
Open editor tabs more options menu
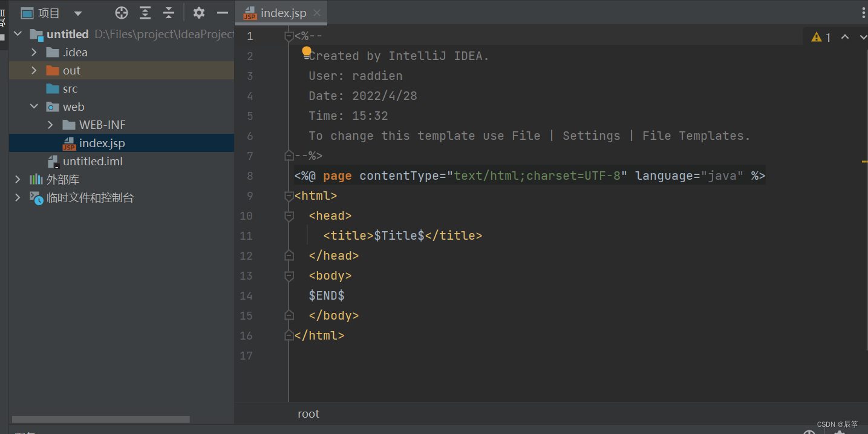click(863, 13)
